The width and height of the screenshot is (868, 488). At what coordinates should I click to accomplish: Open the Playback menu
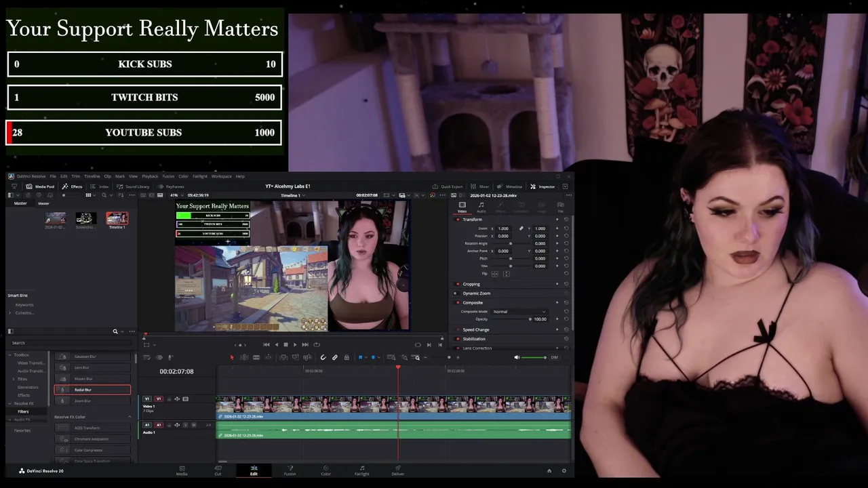(x=150, y=176)
